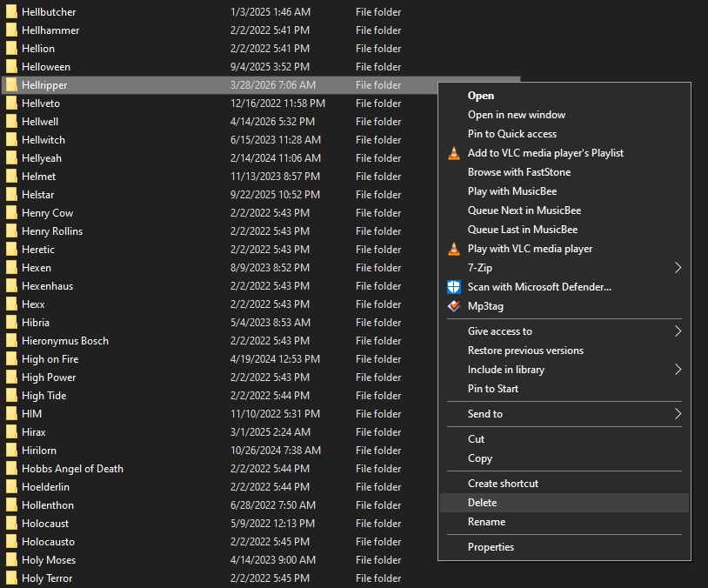Viewport: 708px width, 588px height.
Task: Click the 6/28/2022 7:50 AM date cell
Action: coord(273,505)
